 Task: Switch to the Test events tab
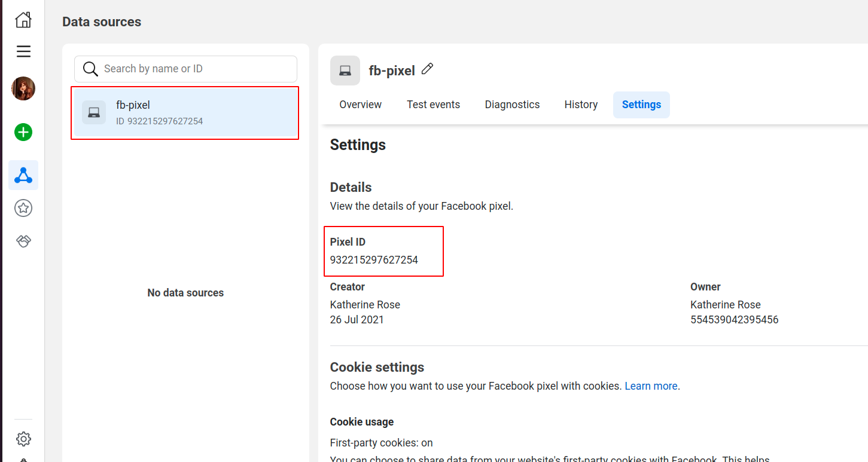point(433,105)
